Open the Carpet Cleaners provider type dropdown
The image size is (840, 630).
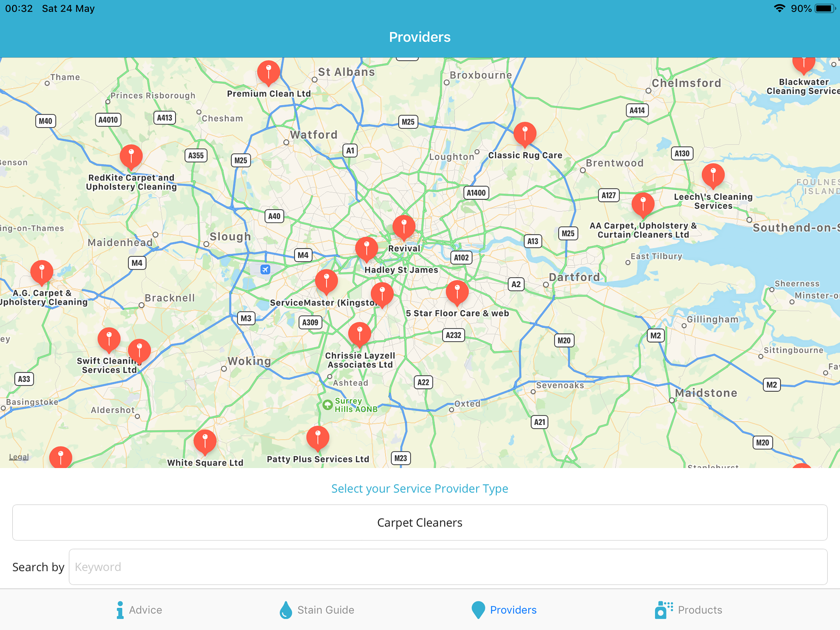click(x=420, y=522)
